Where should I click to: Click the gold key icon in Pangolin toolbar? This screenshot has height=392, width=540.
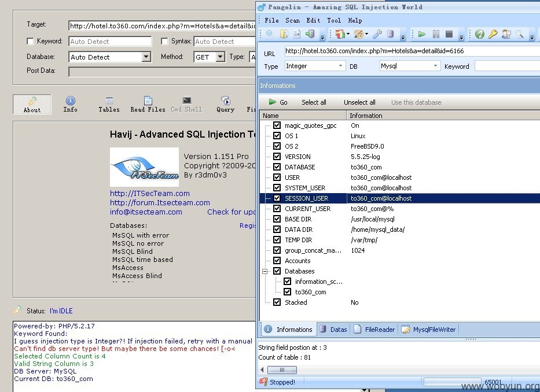[x=493, y=34]
